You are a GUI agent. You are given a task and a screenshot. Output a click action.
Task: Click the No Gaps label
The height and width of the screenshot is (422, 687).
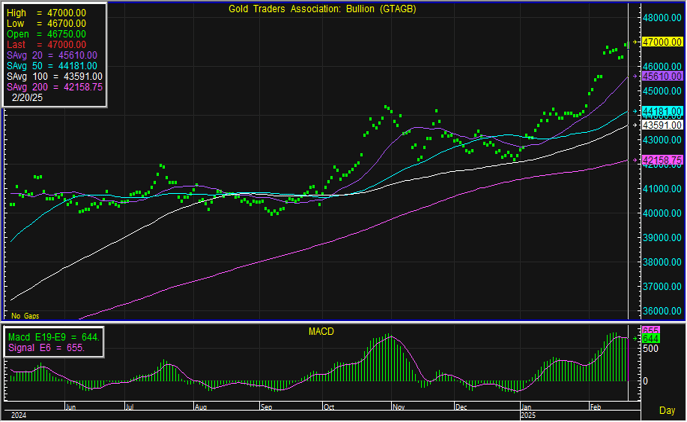(24, 315)
